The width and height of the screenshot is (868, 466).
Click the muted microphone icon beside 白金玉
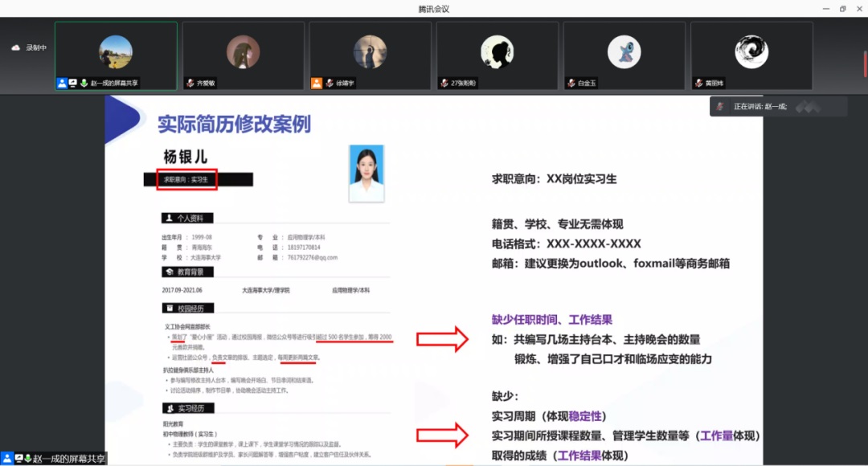pyautogui.click(x=571, y=83)
